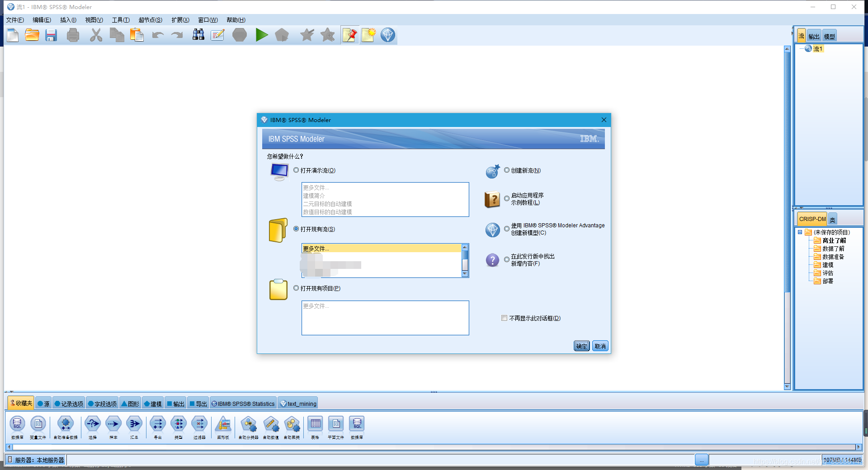Select 商业了解 folder in CRISP-DM tree

pyautogui.click(x=834, y=240)
